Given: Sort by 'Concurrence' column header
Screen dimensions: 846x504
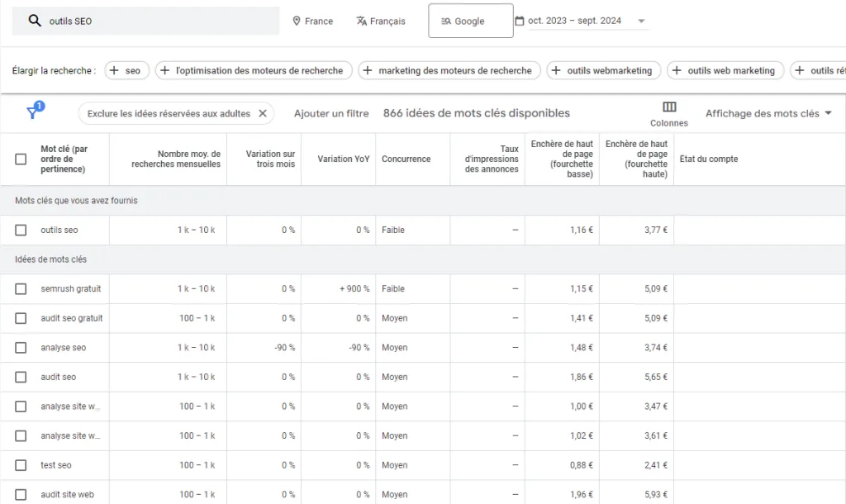Looking at the screenshot, I should 406,159.
